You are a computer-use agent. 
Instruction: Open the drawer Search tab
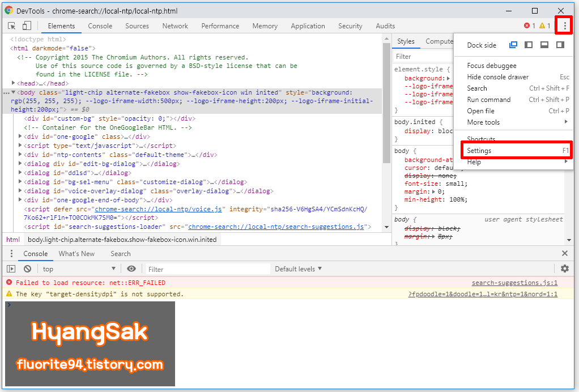click(120, 254)
